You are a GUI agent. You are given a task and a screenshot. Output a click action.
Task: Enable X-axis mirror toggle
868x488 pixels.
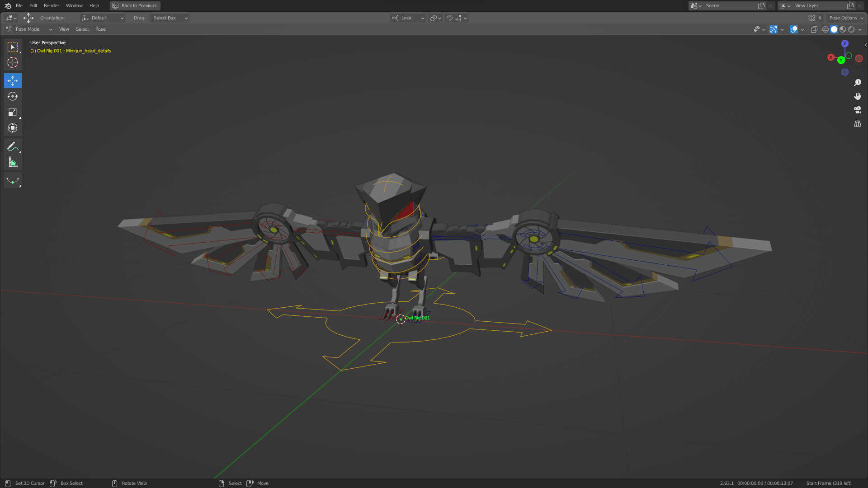tap(819, 18)
